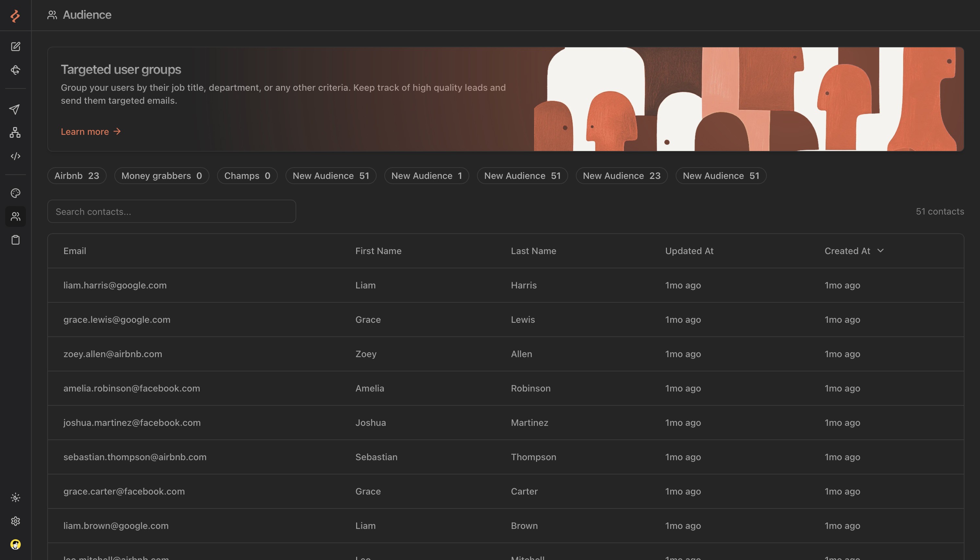Open the clipboard icon in sidebar
980x560 pixels.
[15, 240]
